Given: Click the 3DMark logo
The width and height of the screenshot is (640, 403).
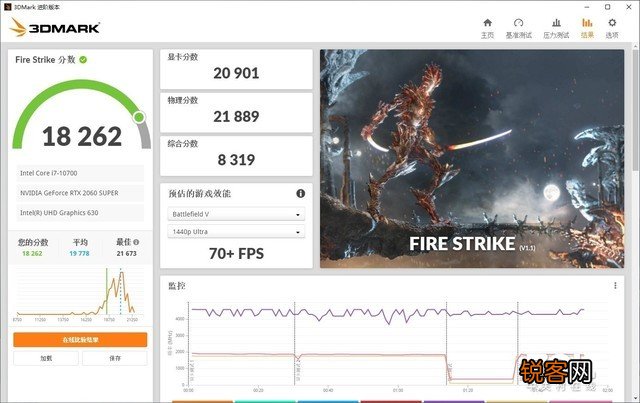Looking at the screenshot, I should pyautogui.click(x=55, y=27).
